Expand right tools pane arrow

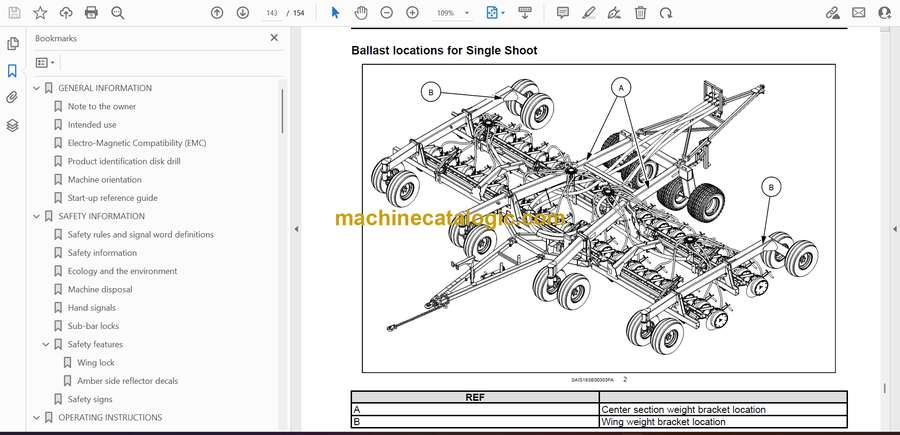tap(894, 229)
